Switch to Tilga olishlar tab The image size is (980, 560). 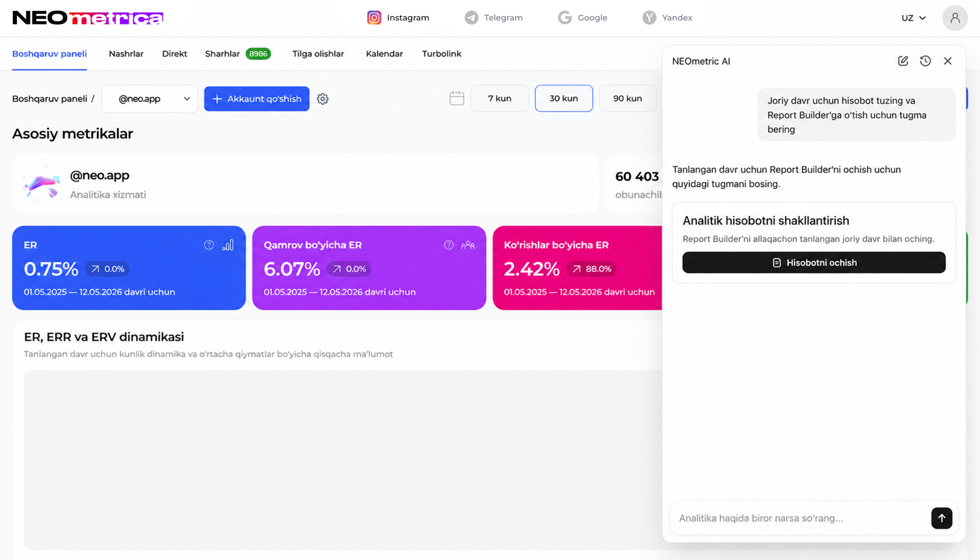[x=318, y=54]
